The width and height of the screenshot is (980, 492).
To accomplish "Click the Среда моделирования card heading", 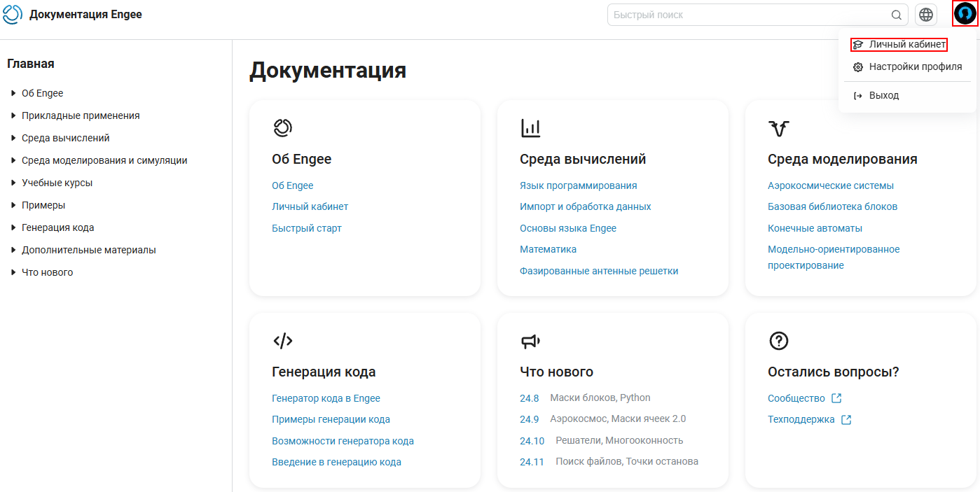I will (x=843, y=159).
